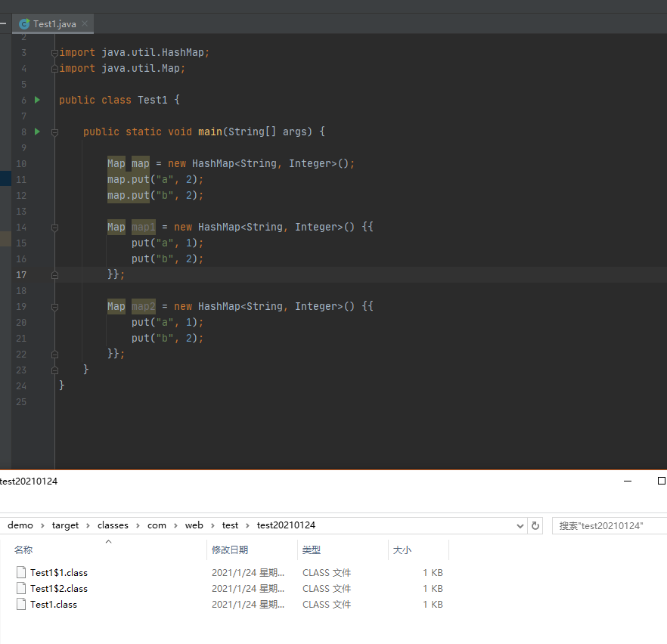Navigate to classes folder in breadcrumb
This screenshot has width=667, height=644.
pos(113,525)
